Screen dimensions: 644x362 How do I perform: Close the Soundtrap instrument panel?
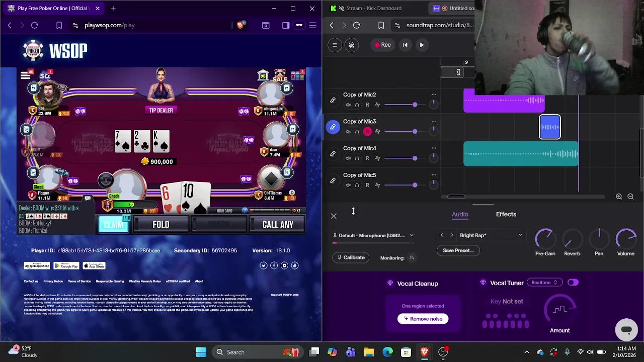[x=334, y=216]
